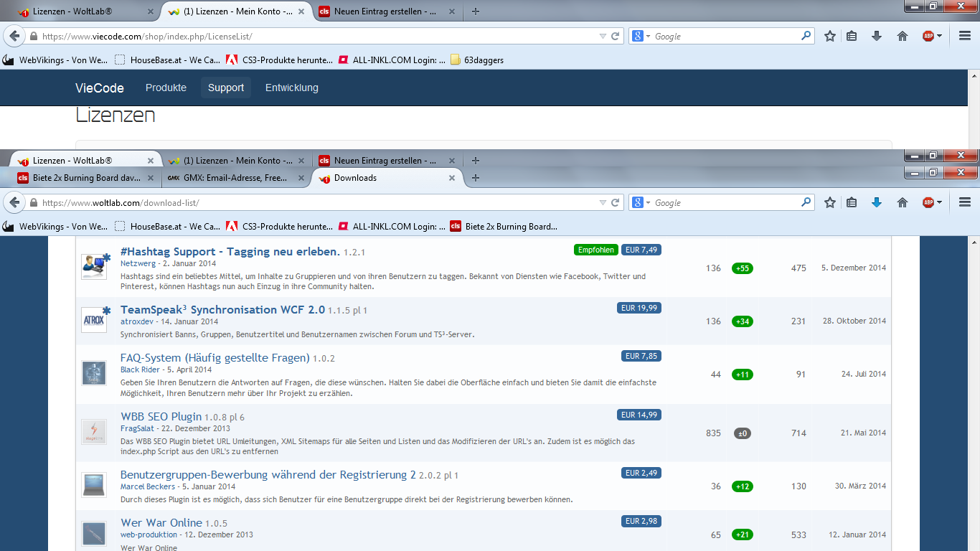Click the WBB SEO Plugin icon image
The height and width of the screenshot is (551, 980).
click(x=94, y=432)
